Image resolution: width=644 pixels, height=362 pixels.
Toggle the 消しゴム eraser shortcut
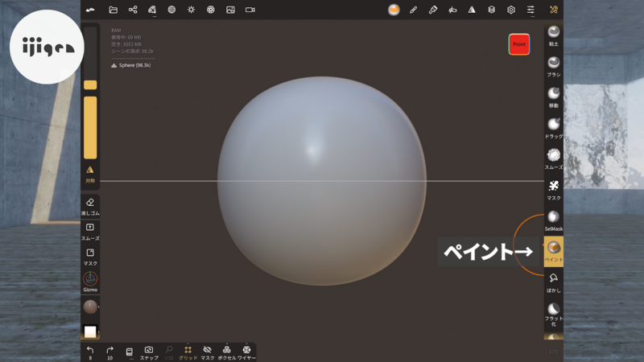pyautogui.click(x=90, y=207)
